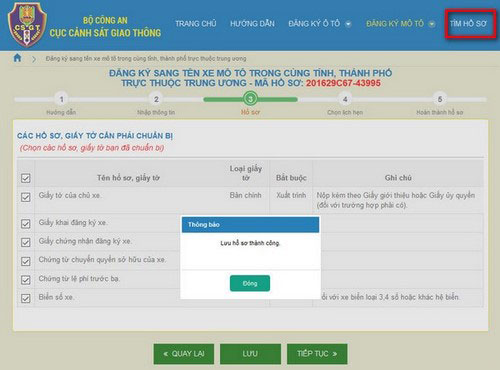Image resolution: width=500 pixels, height=370 pixels.
Task: Toggle the select-all checkbox in table header
Action: pyautogui.click(x=26, y=178)
